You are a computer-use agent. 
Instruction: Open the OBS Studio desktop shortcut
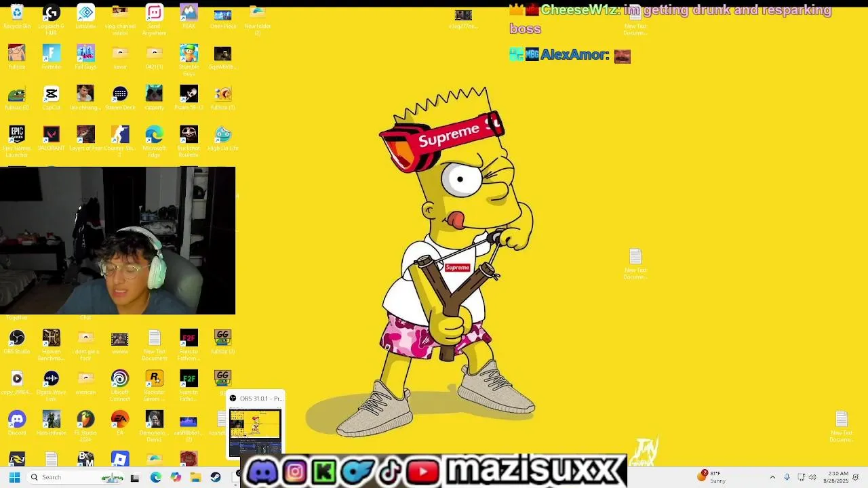click(17, 342)
